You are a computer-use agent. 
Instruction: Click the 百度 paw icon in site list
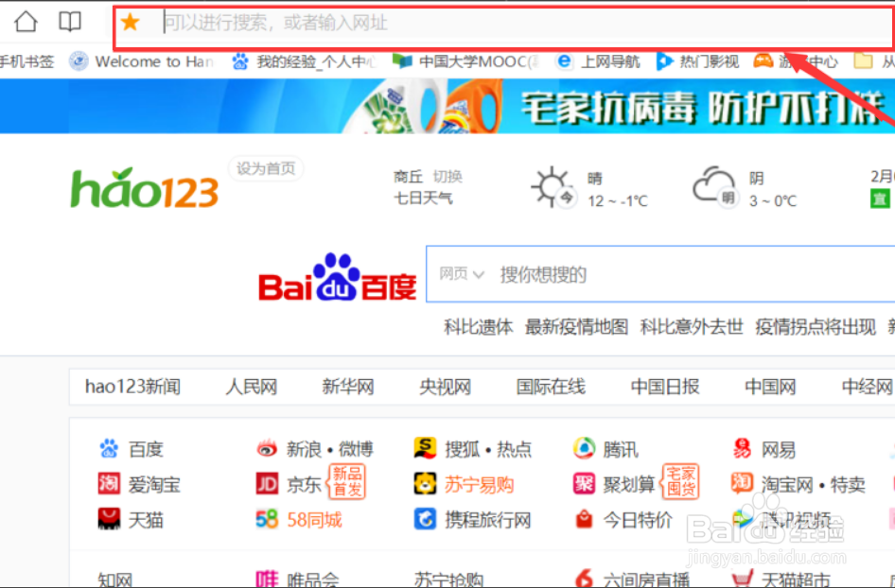point(109,449)
